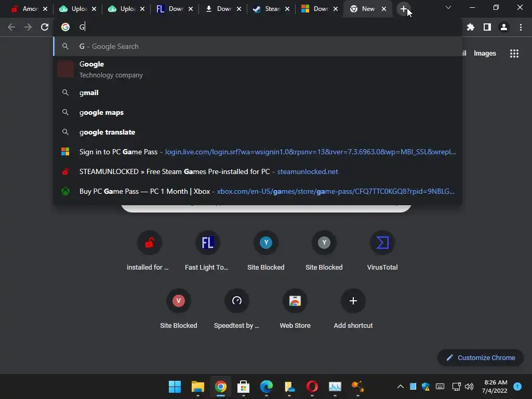This screenshot has width=532, height=399.
Task: Open the Web Store shortcut
Action: 295,309
